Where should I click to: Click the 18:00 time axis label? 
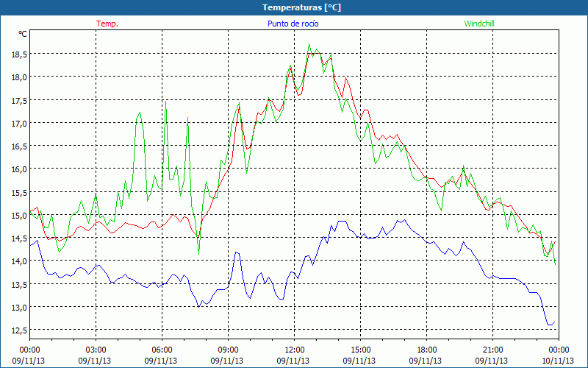click(426, 350)
